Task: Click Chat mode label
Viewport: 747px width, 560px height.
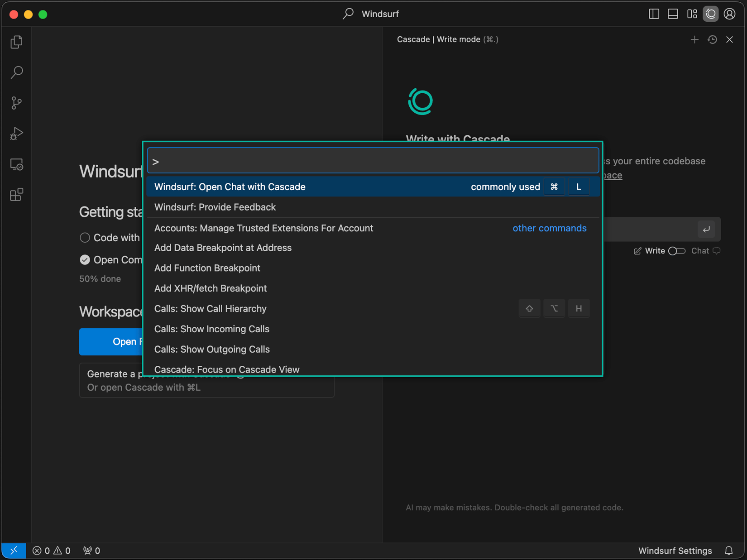Action: (x=700, y=251)
